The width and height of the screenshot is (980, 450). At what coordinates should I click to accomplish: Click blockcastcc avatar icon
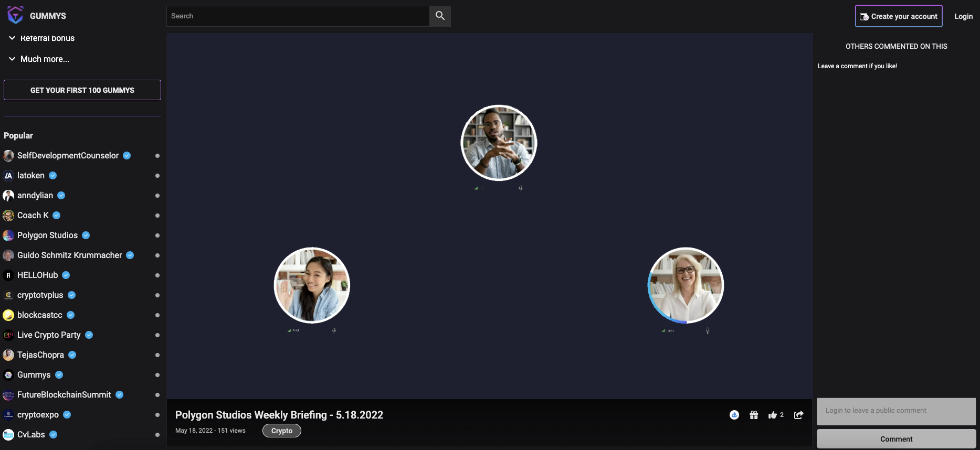8,315
